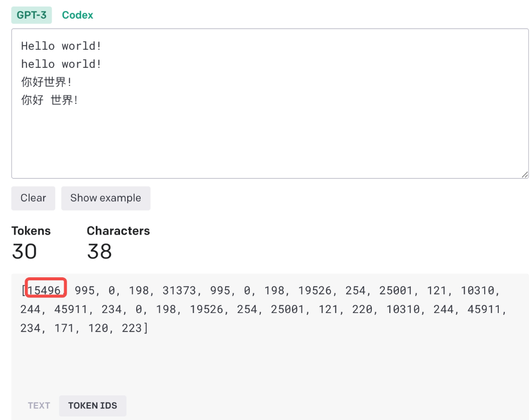
Task: Click the empty space in the input box
Action: pyautogui.click(x=266, y=141)
